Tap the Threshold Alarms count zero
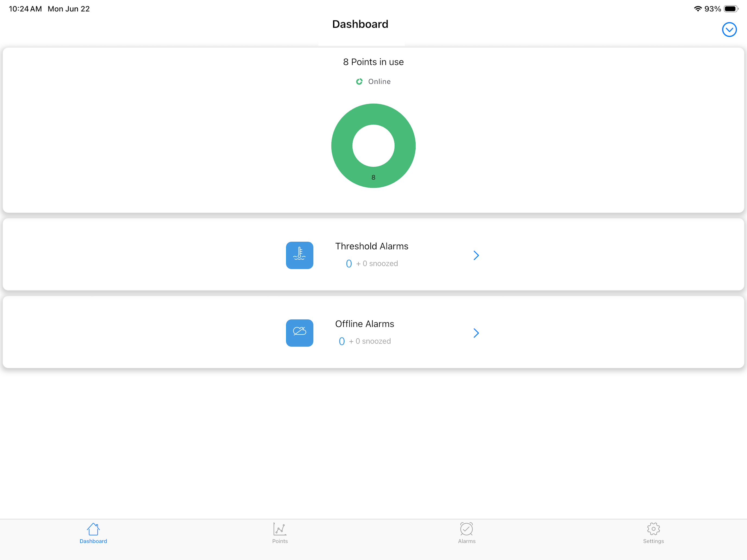 [x=349, y=264]
